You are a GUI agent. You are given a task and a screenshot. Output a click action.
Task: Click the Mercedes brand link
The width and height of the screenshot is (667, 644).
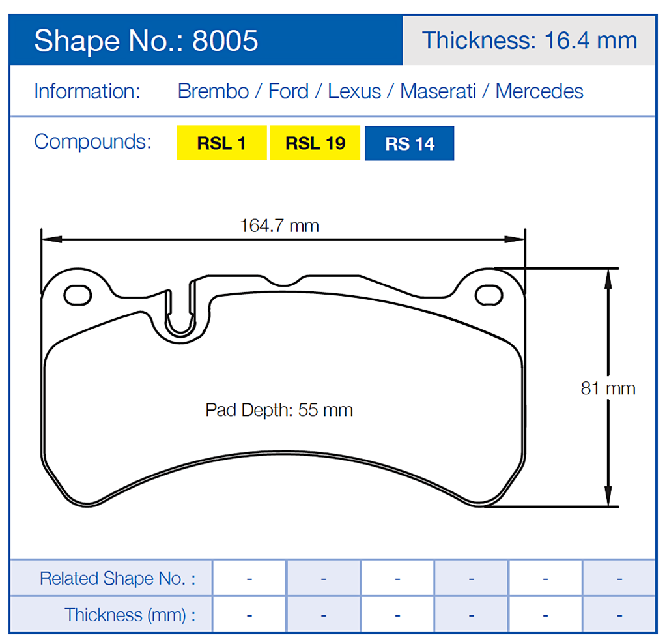[x=539, y=91]
